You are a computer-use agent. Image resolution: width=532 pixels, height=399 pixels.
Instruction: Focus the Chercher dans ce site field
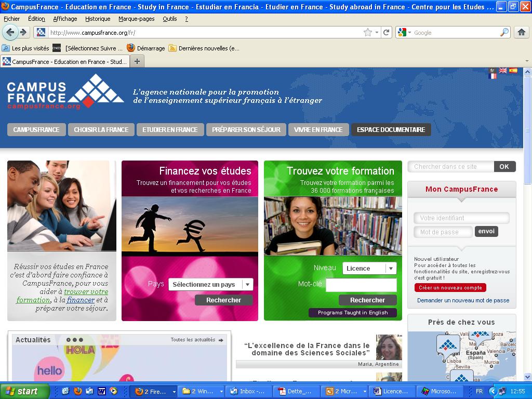point(451,167)
